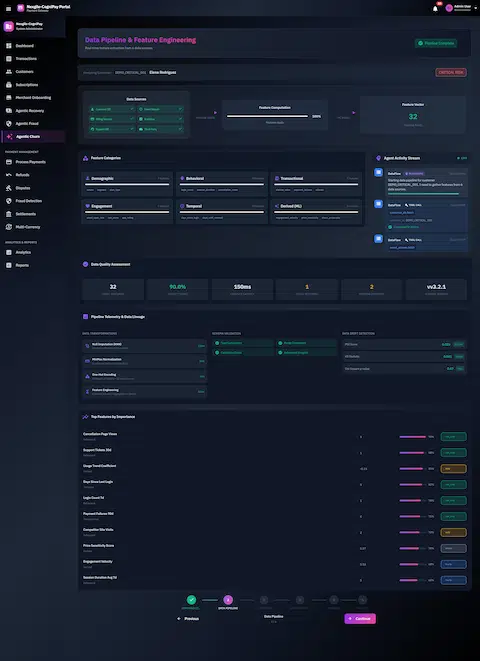This screenshot has width=480, height=661.
Task: Click the MinMax Normalization transformation row
Action: tap(145, 361)
